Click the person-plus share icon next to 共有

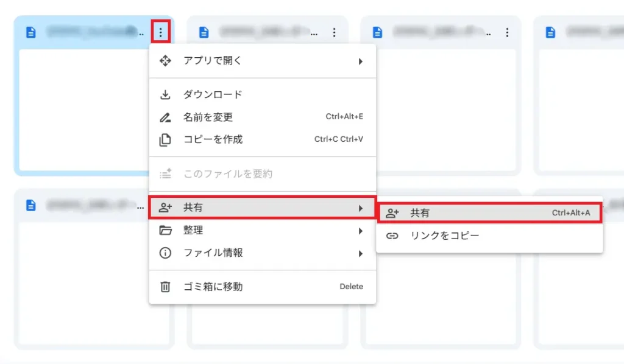coord(165,208)
